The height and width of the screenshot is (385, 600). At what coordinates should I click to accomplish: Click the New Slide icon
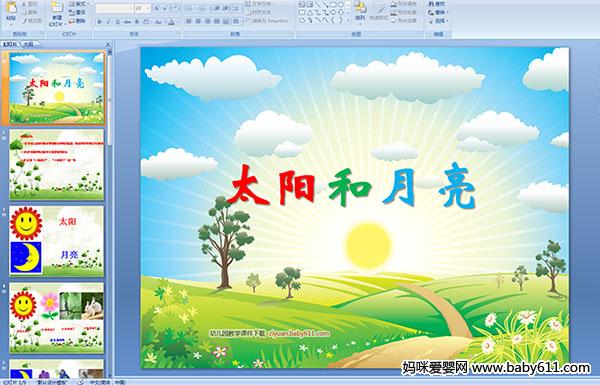point(57,13)
